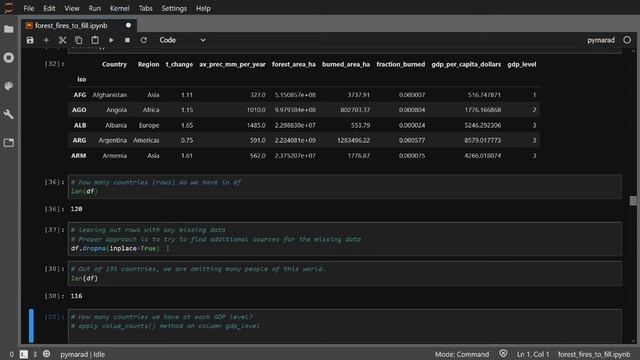Cut the selected cell with the scissors icon
The image size is (640, 360).
[x=62, y=40]
